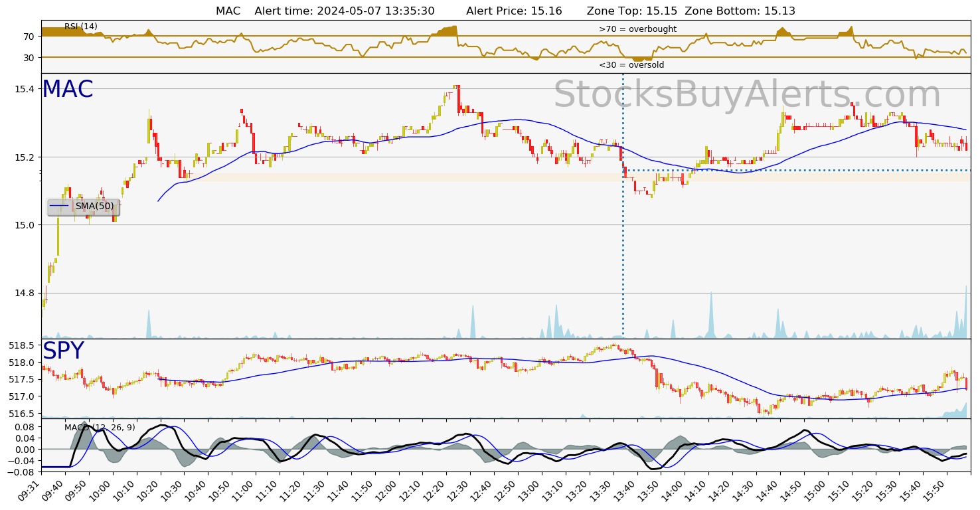The image size is (980, 510).
Task: Click the RSI (14) label
Action: [x=81, y=27]
